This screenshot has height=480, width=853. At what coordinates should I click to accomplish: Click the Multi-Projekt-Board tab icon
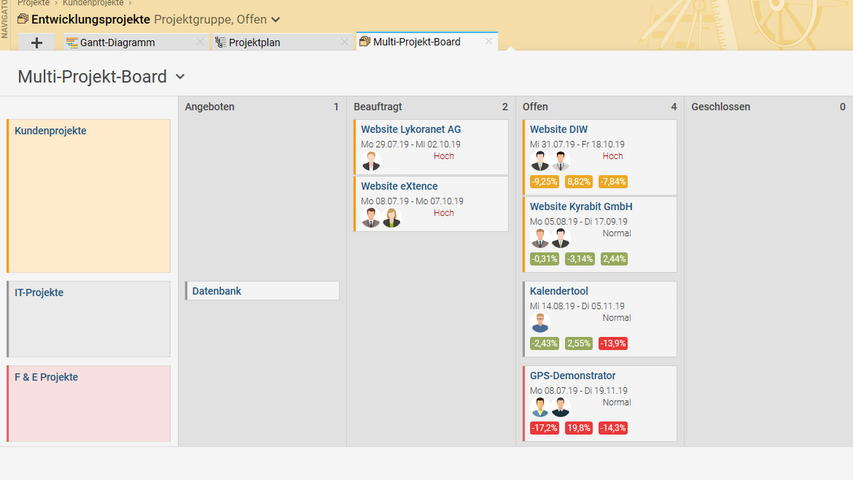click(x=364, y=41)
